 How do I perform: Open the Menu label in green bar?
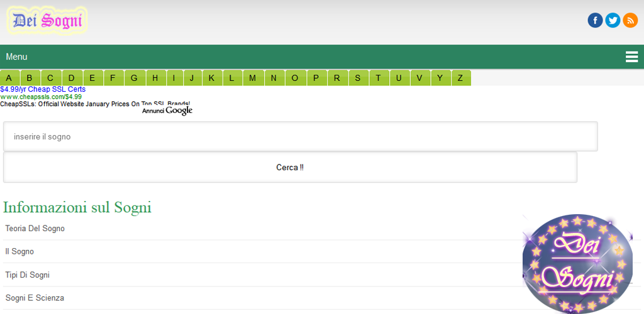point(16,57)
